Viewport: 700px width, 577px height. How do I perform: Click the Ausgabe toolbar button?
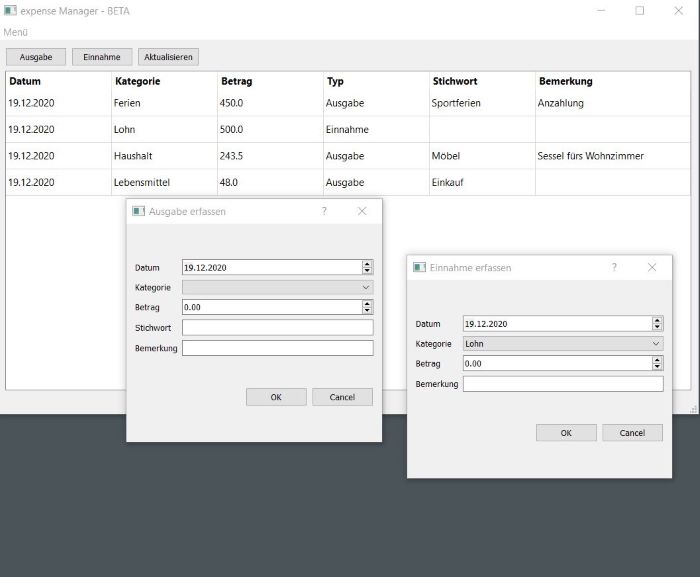(36, 57)
